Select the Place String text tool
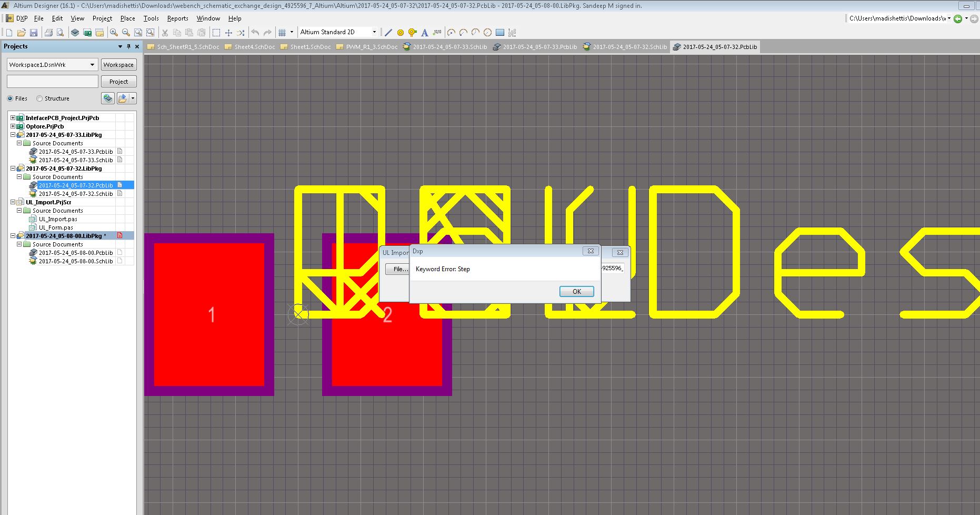980x515 pixels. tap(425, 33)
